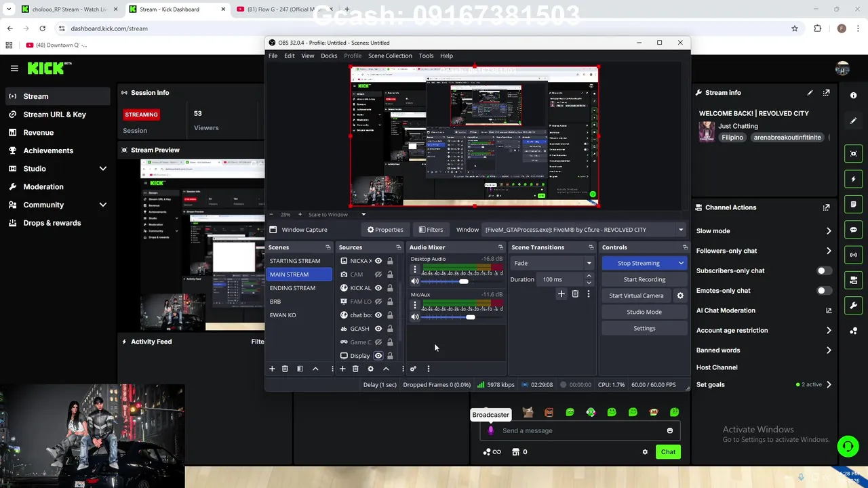Move the selected source up
868x488 pixels.
click(386, 369)
